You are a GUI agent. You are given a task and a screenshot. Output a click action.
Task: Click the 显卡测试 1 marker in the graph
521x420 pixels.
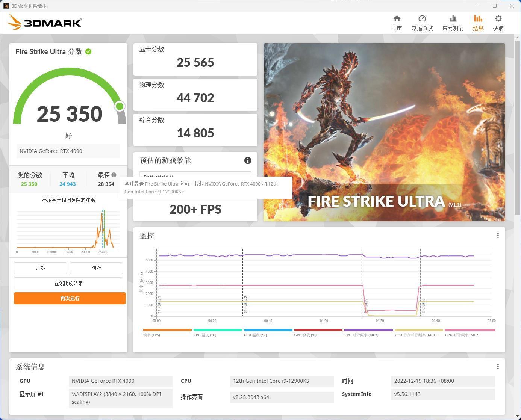click(159, 304)
